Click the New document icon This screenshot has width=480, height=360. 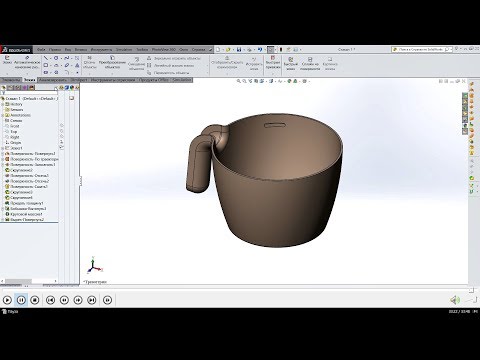(x=218, y=49)
